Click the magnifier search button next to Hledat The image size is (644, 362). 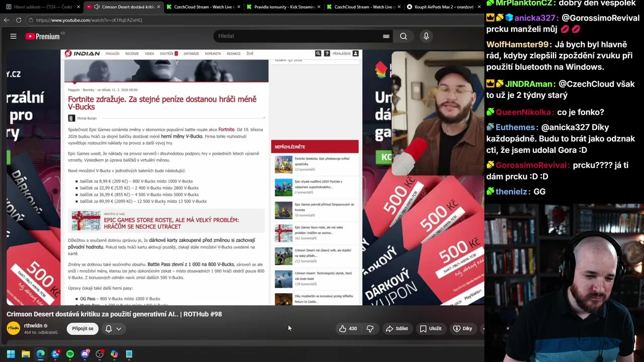404,36
